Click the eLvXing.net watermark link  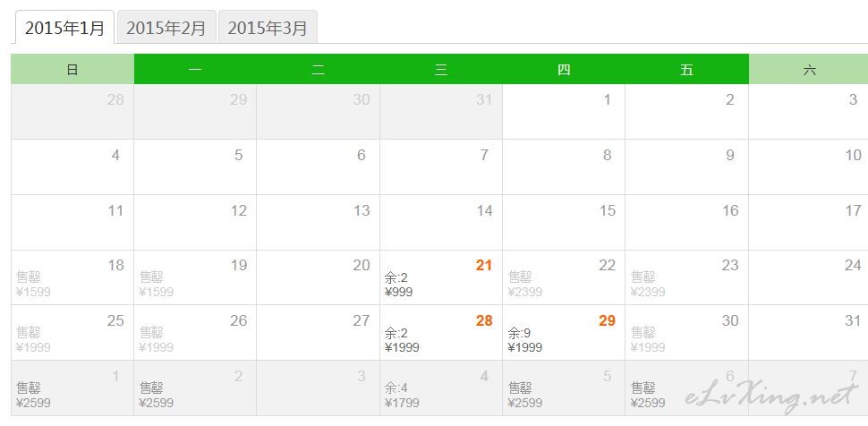pyautogui.click(x=772, y=396)
